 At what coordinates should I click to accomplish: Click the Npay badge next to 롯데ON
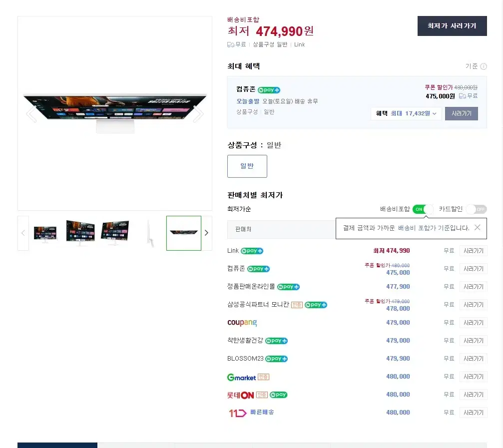pyautogui.click(x=278, y=395)
